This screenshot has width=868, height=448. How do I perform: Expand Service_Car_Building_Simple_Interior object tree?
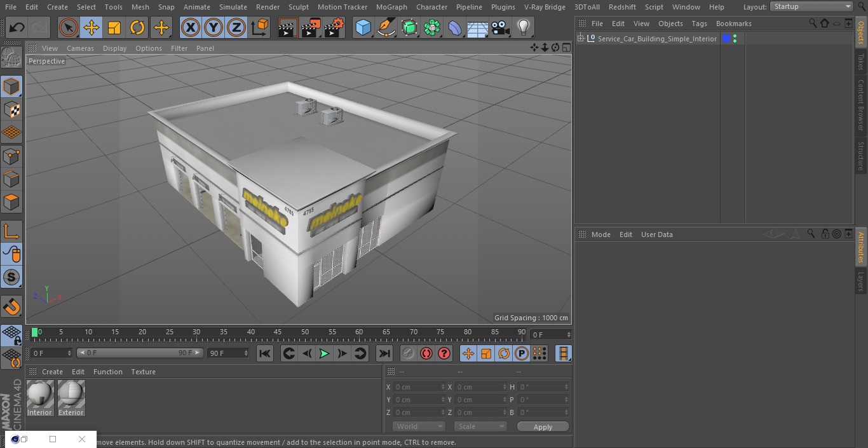tap(580, 39)
